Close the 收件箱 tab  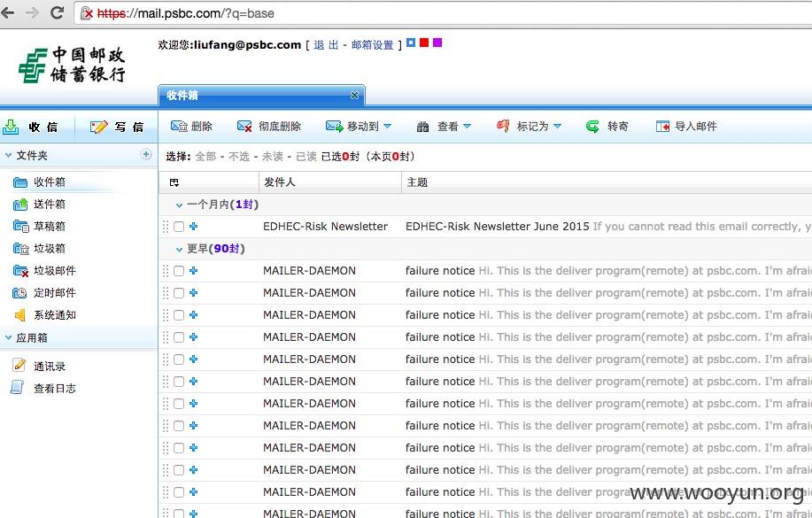(x=354, y=96)
